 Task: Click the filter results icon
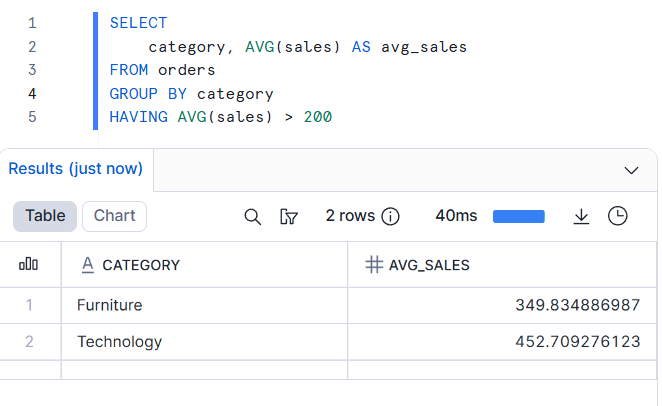tap(290, 216)
